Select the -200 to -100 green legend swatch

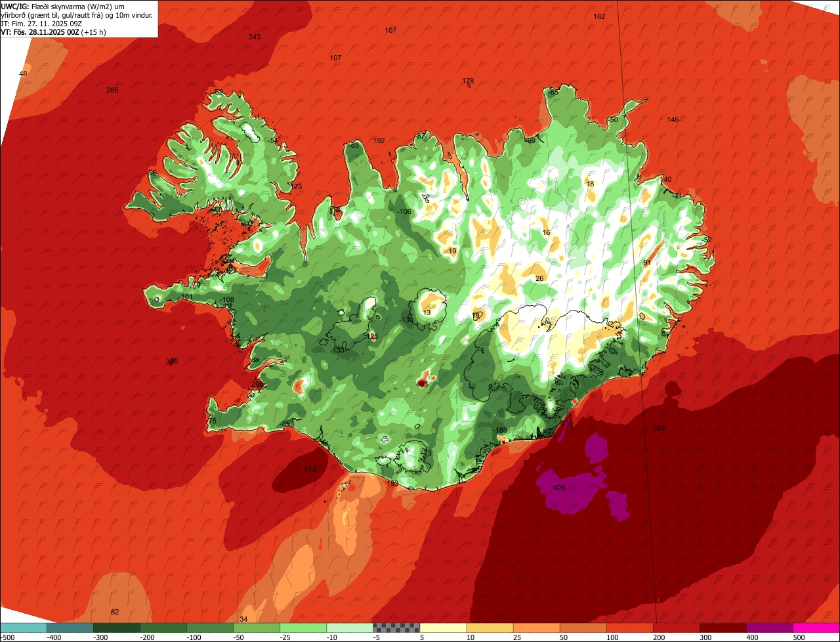(x=163, y=628)
